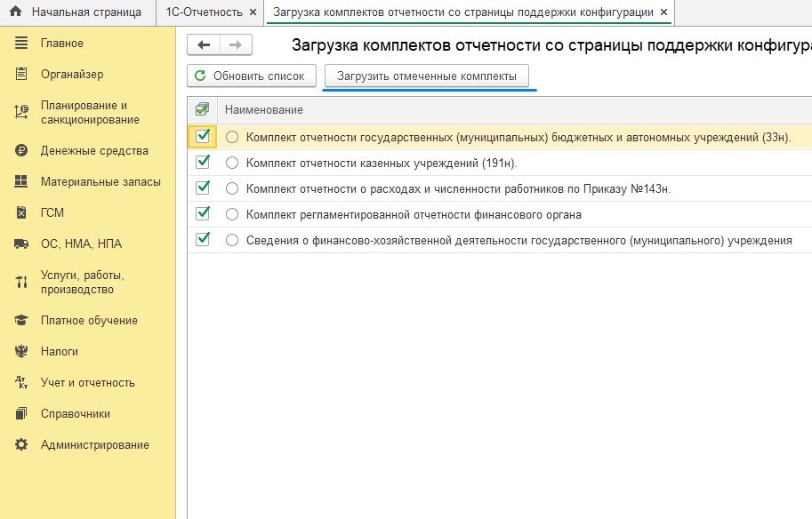This screenshot has height=519, width=812.
Task: Click the Обновить список button
Action: [x=252, y=76]
